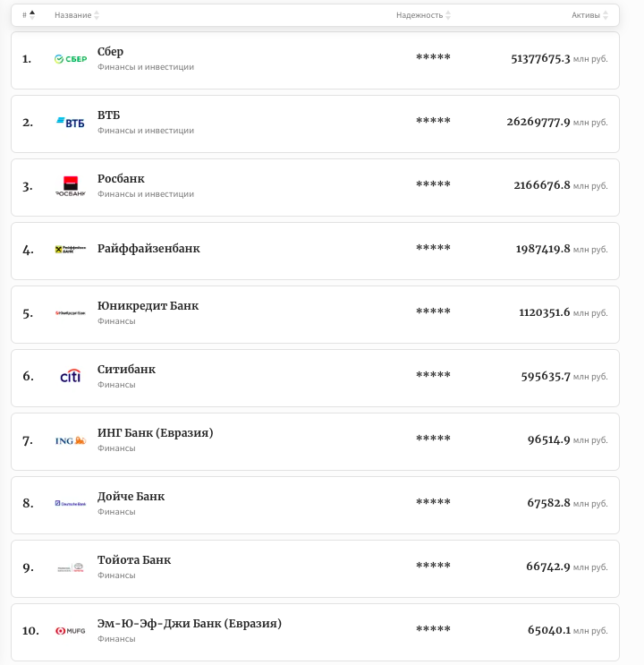
Task: Click the Deutsche Bank logo
Action: pyautogui.click(x=71, y=504)
